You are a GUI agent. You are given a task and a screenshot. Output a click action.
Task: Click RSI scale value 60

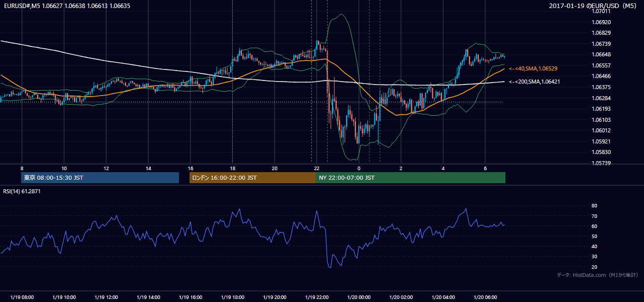(594, 226)
